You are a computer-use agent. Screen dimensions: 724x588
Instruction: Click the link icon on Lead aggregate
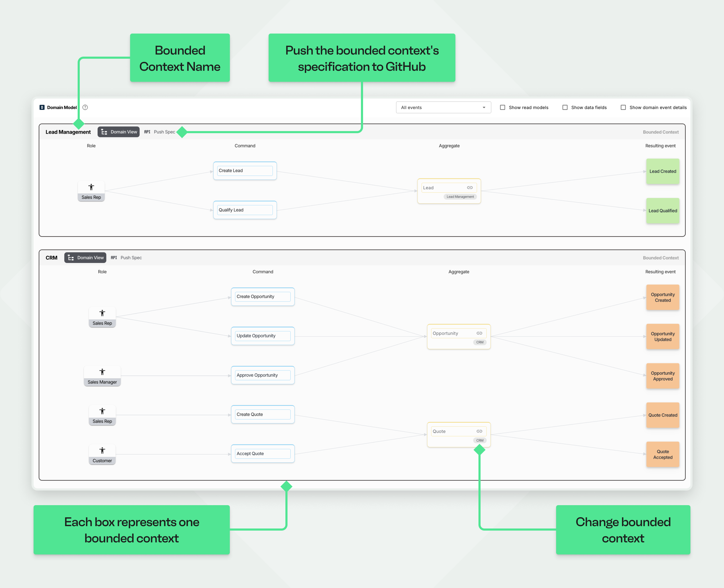pos(470,188)
